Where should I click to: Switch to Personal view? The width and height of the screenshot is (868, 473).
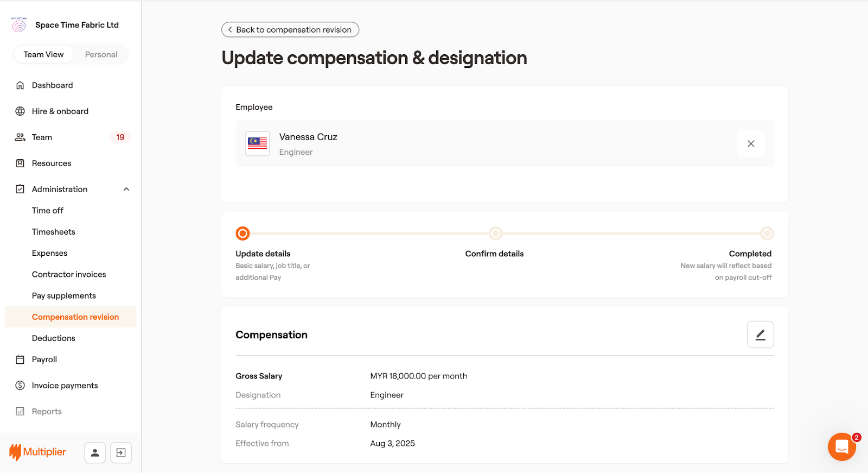click(x=101, y=54)
